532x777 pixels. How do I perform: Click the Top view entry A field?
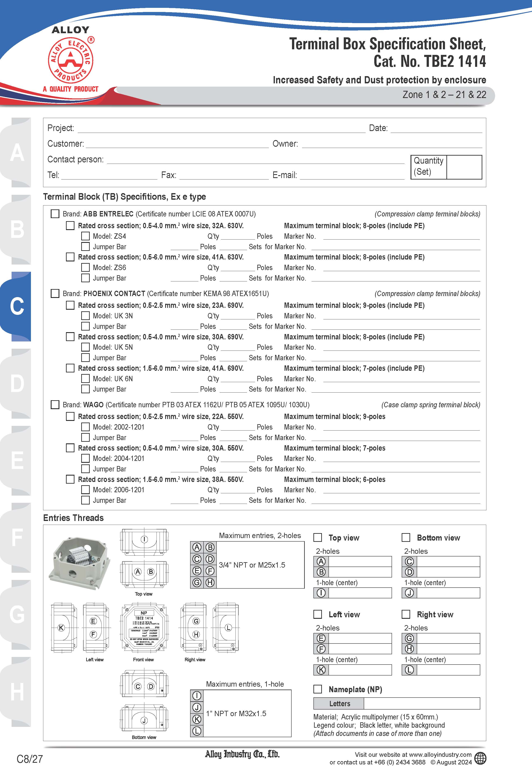point(360,561)
